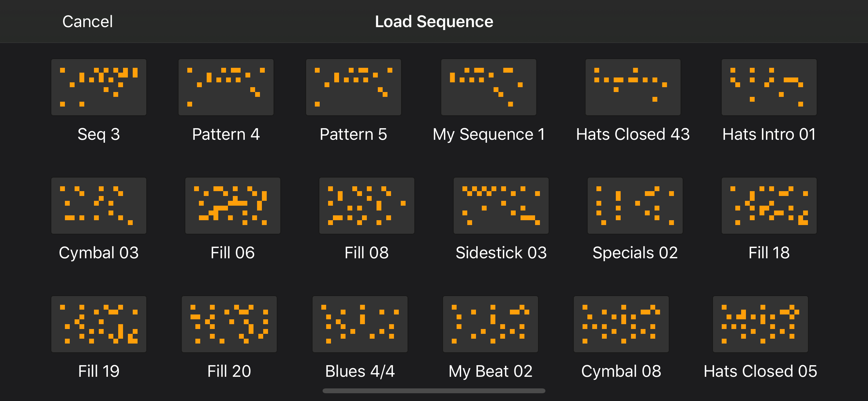Choose the Cymbal 08 pattern
This screenshot has height=401, width=868.
pyautogui.click(x=621, y=324)
